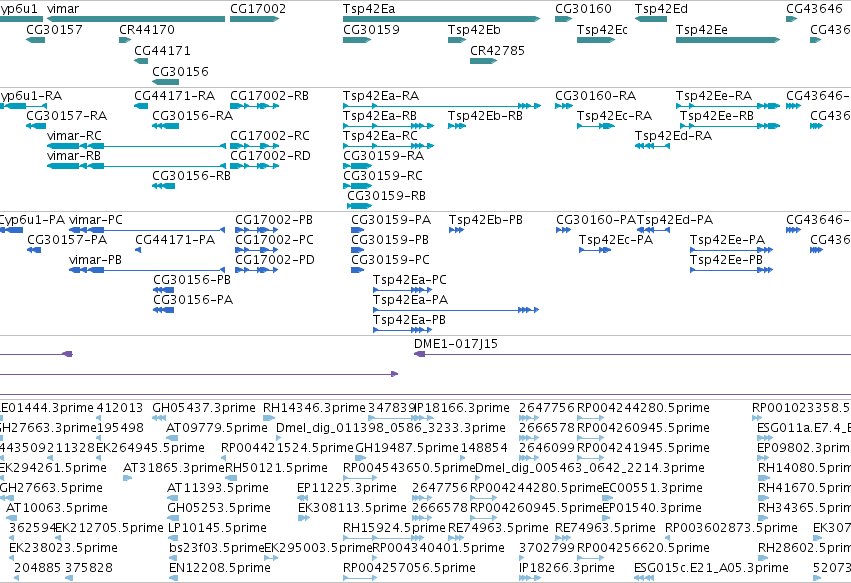
Task: Select the Tsp42Eb-PB protein feature
Action: pos(456,230)
